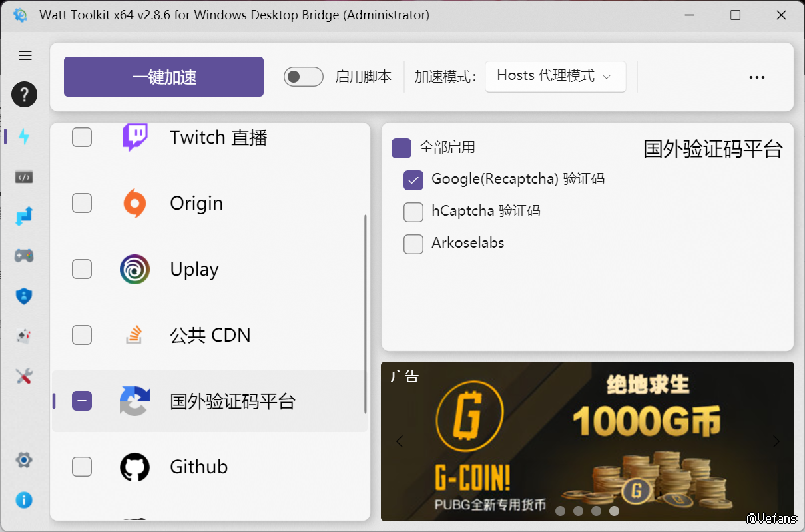The height and width of the screenshot is (532, 805).
Task: Click the Uplay swirl logo icon
Action: coord(134,269)
